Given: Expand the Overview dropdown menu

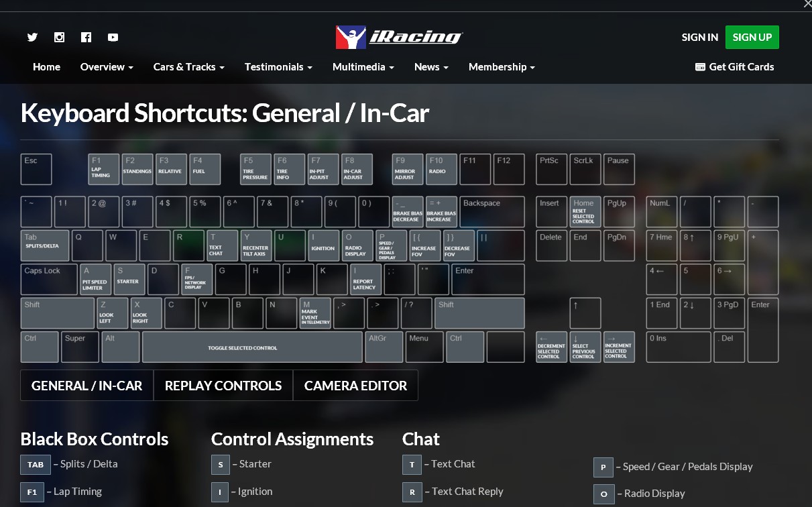Looking at the screenshot, I should [x=107, y=67].
